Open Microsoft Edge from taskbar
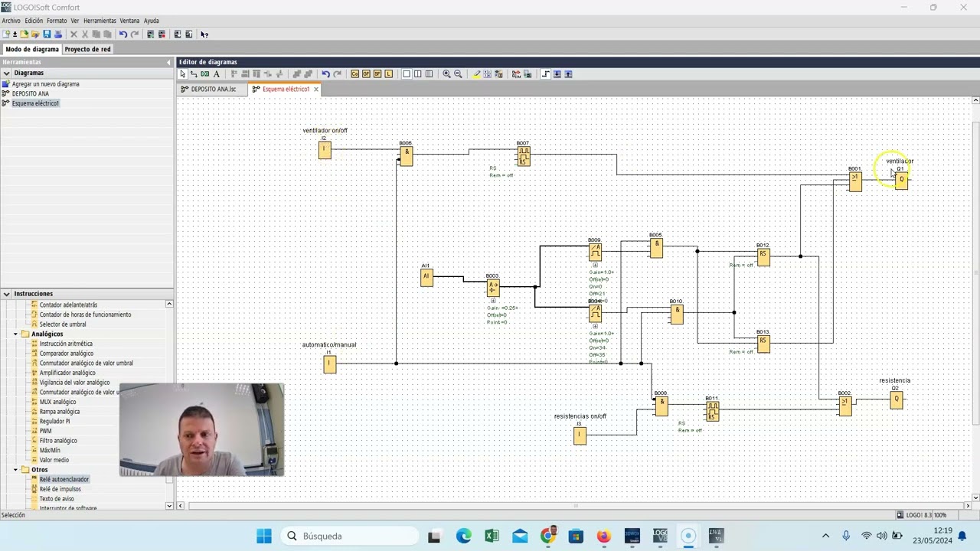This screenshot has height=551, width=980. (x=464, y=536)
